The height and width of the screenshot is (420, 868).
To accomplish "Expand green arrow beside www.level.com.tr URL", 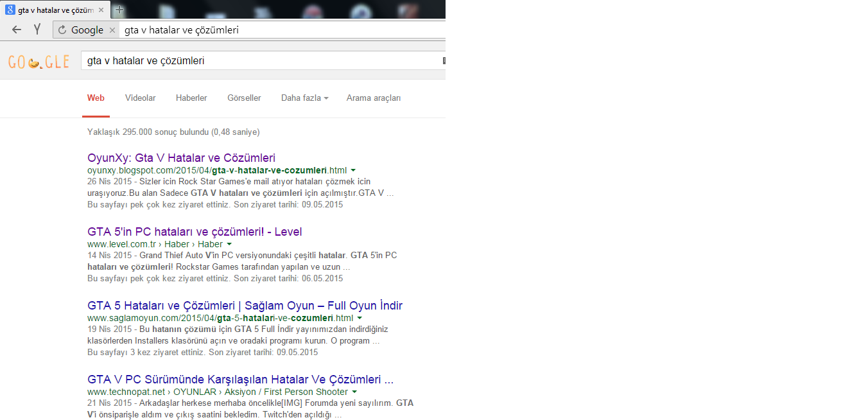I will pyautogui.click(x=229, y=244).
